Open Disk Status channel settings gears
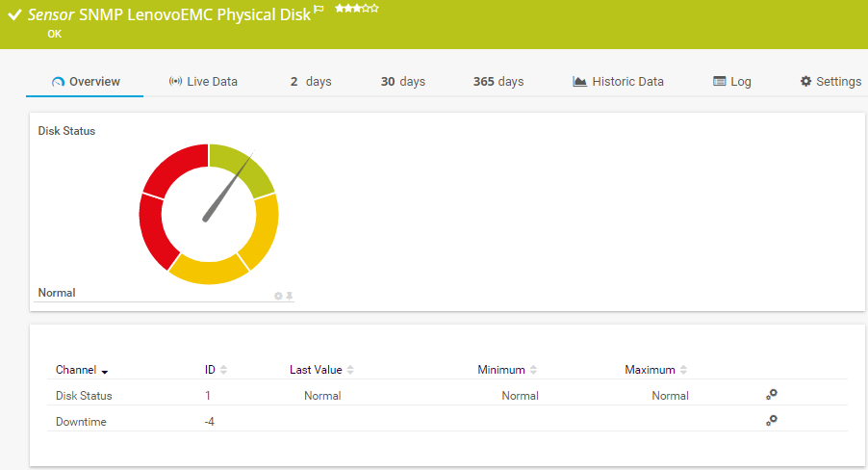This screenshot has height=470, width=868. coord(772,394)
